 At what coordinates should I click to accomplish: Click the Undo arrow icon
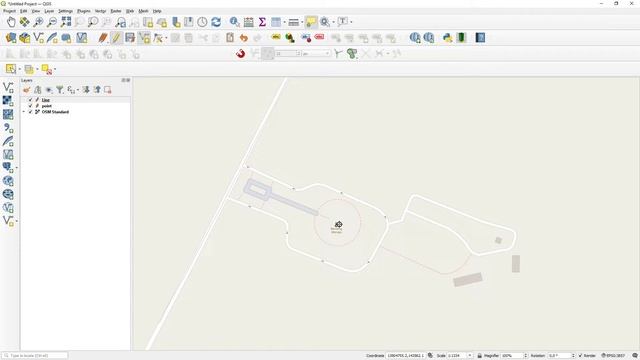pyautogui.click(x=244, y=38)
